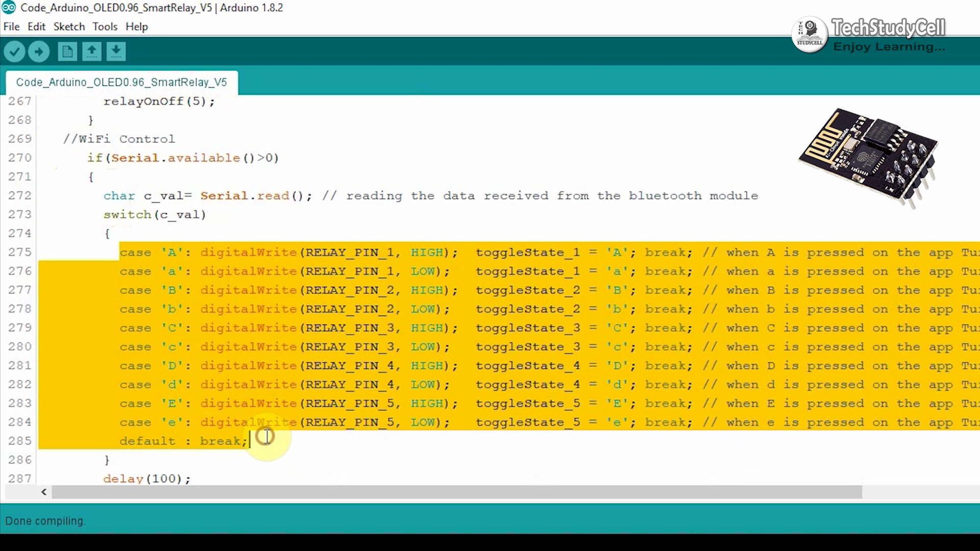Click on line 272 char c_val declaration
This screenshot has height=551, width=980.
(143, 195)
